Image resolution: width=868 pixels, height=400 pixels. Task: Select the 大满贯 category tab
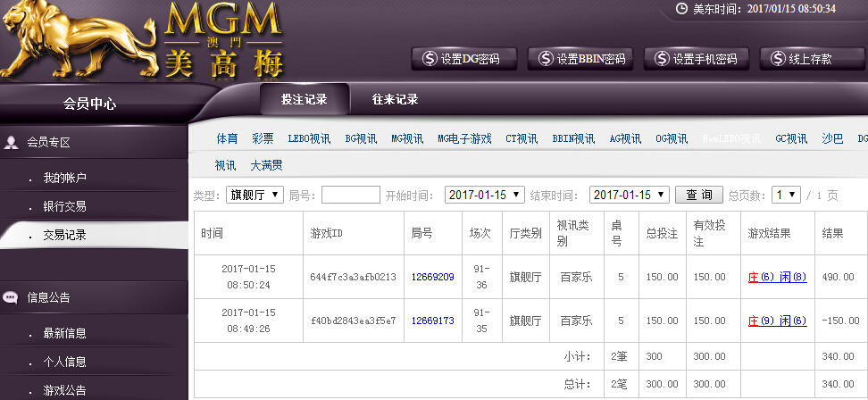coord(266,165)
